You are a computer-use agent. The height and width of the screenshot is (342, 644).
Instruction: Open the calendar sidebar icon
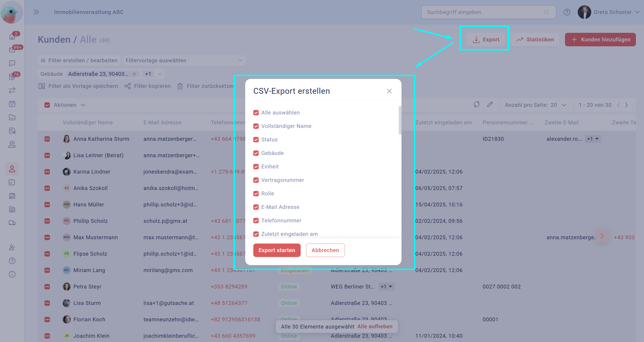pyautogui.click(x=12, y=104)
